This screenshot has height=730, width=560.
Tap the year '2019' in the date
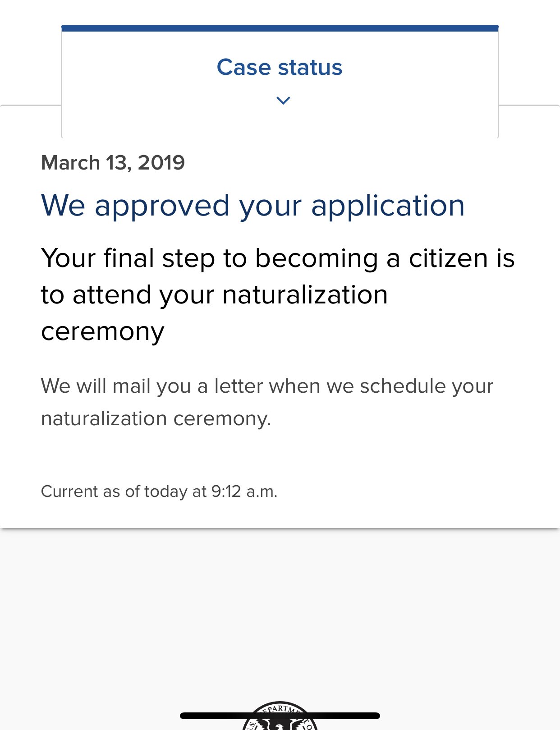tap(161, 163)
